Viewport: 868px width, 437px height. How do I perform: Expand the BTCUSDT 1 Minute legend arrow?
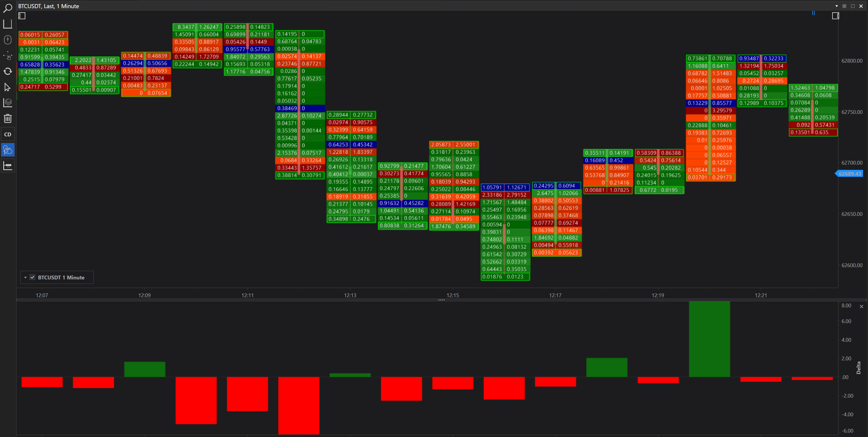coord(25,278)
